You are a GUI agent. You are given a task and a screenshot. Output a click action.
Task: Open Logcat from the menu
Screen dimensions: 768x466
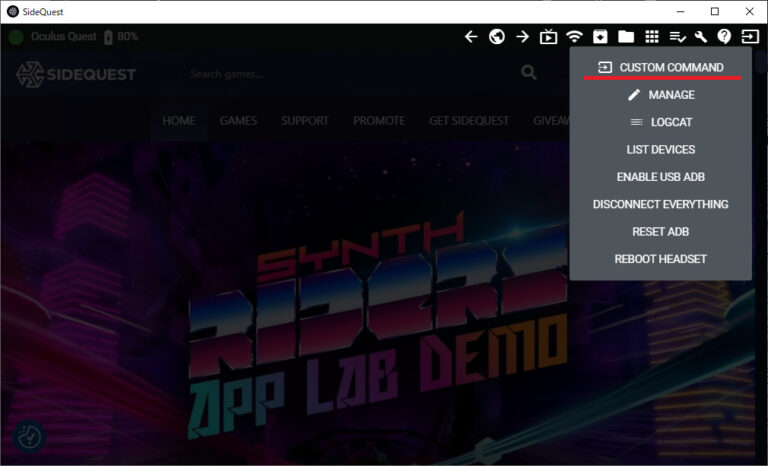coord(660,122)
